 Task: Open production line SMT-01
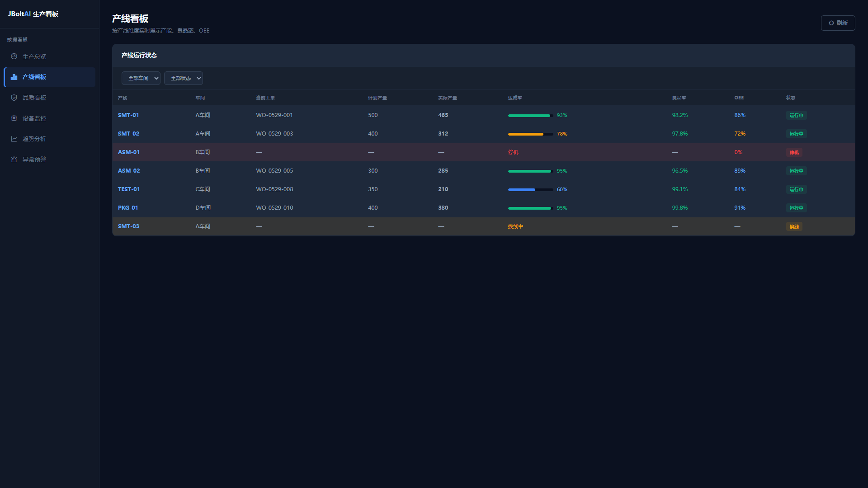pyautogui.click(x=128, y=115)
